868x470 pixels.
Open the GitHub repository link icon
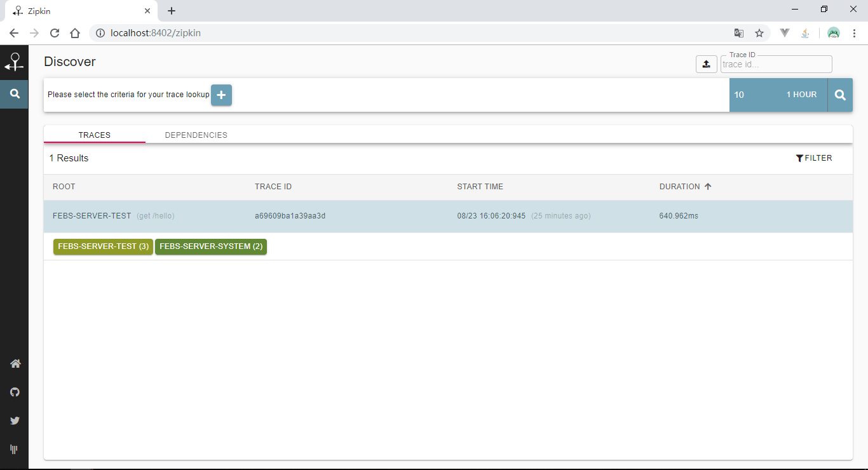click(15, 392)
